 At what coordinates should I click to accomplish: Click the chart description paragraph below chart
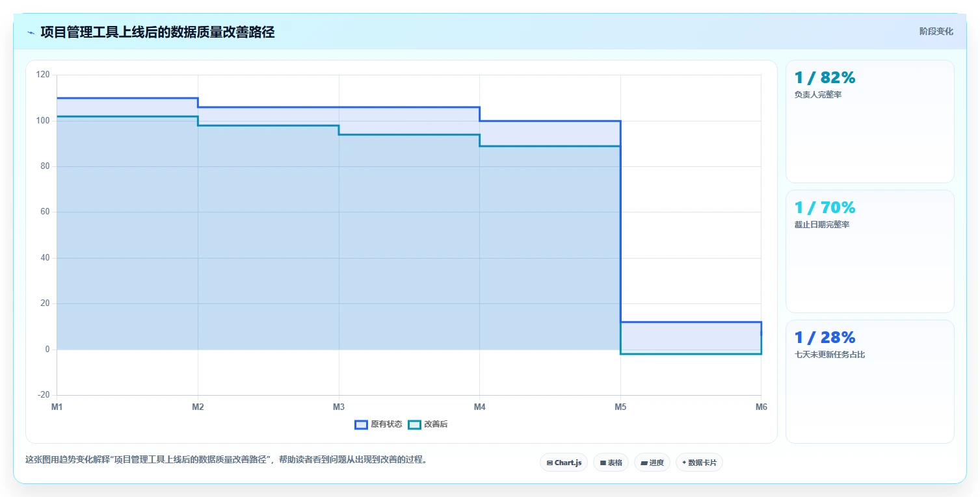226,459
